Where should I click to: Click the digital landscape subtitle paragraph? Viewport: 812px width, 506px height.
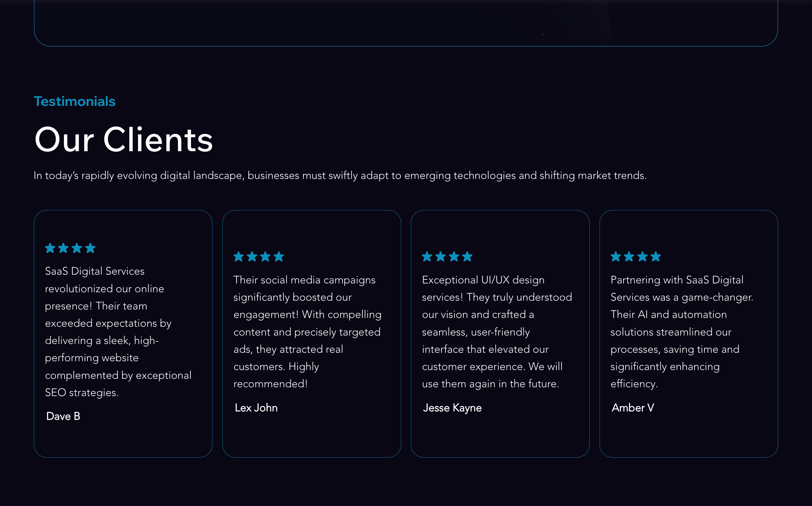click(340, 176)
